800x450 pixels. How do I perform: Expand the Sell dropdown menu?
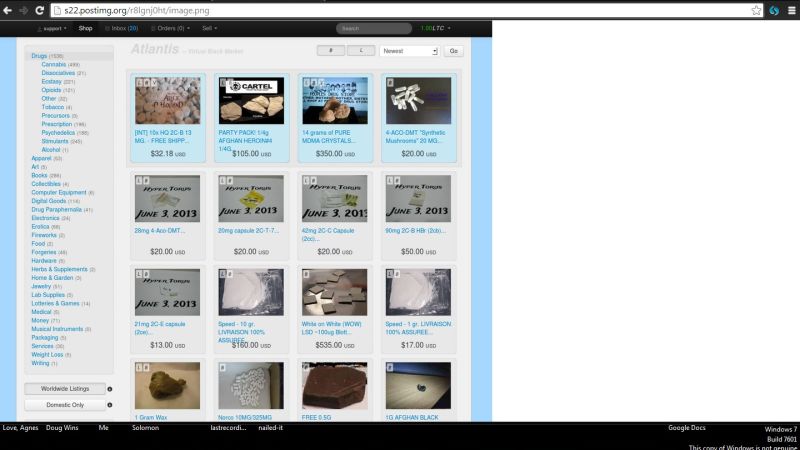[209, 29]
